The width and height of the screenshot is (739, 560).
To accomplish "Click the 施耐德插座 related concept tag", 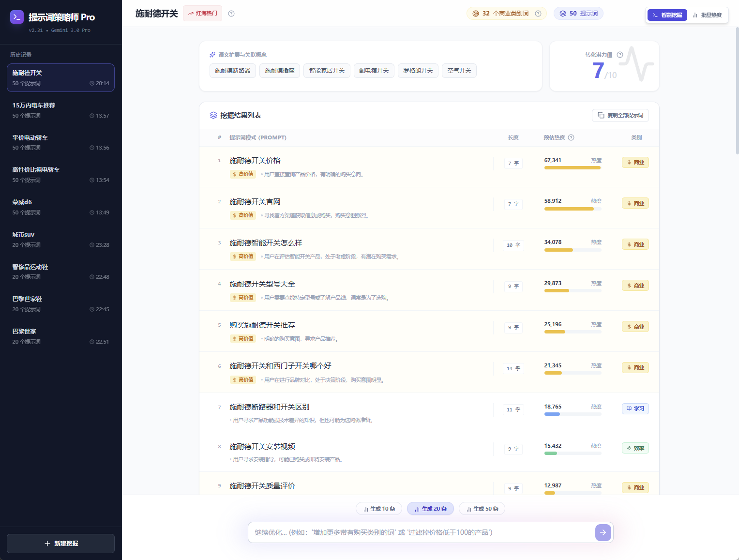I will pyautogui.click(x=280, y=71).
